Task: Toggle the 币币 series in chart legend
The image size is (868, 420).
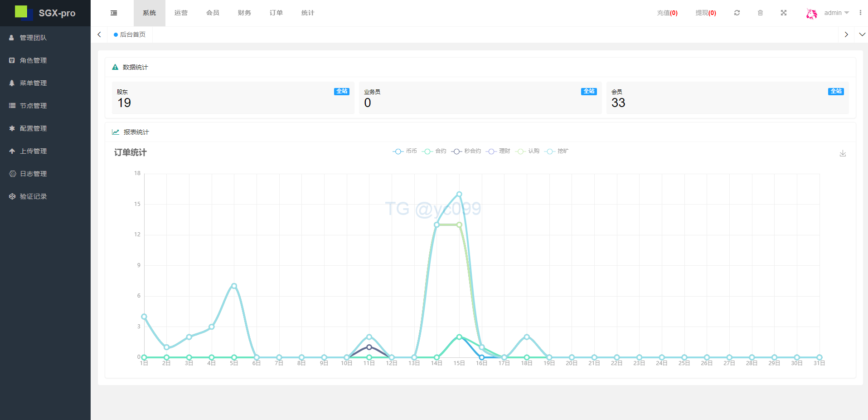Action: [405, 151]
